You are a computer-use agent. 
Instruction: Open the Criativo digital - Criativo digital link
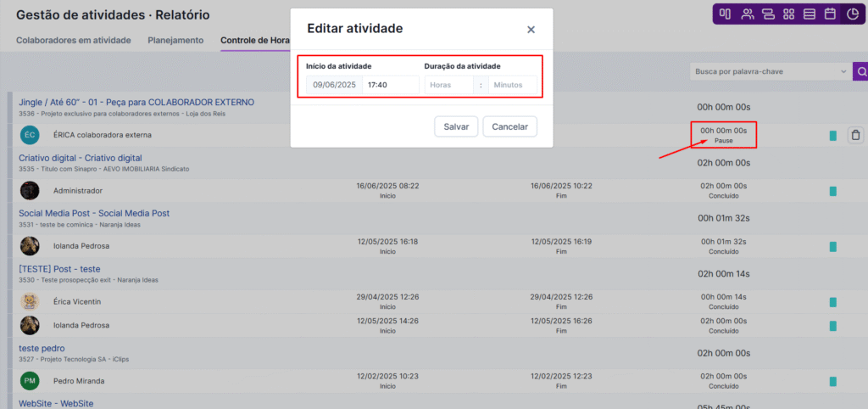point(81,158)
